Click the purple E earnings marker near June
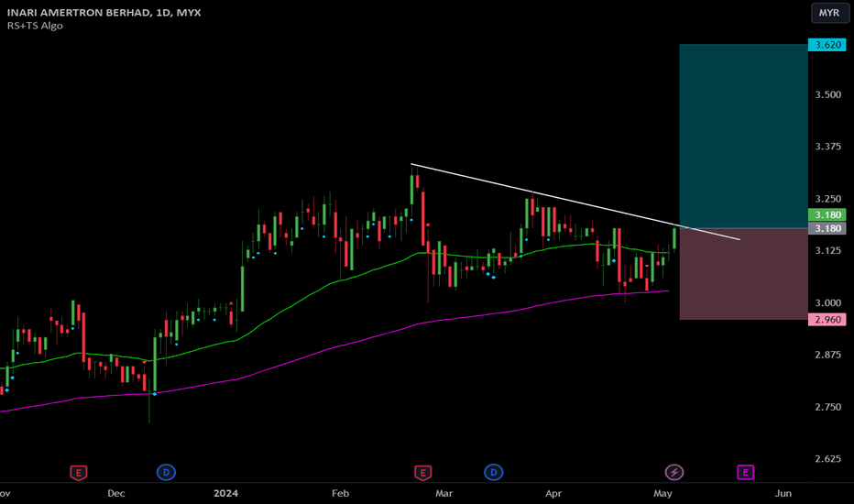The height and width of the screenshot is (504, 854). pyautogui.click(x=746, y=472)
